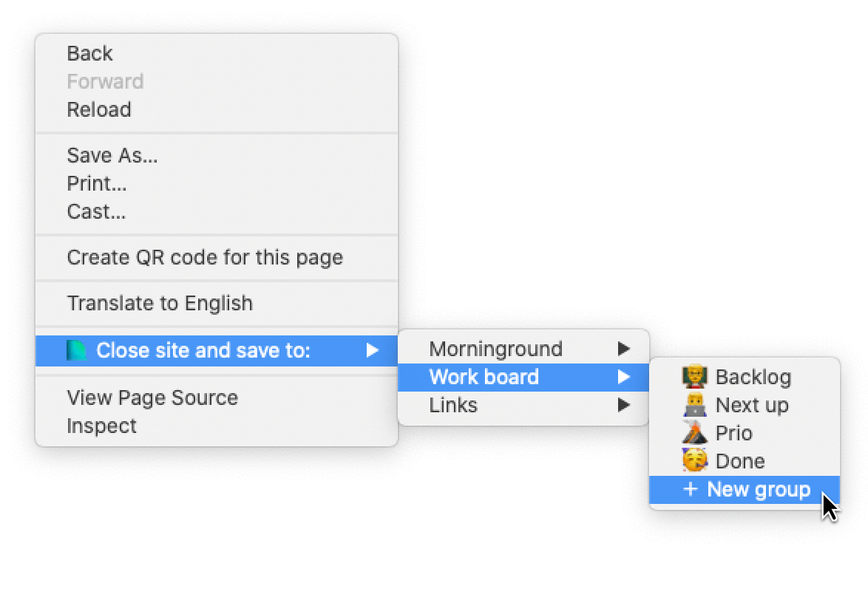Create QR code for this page
Image resolution: width=868 pixels, height=597 pixels.
205,257
